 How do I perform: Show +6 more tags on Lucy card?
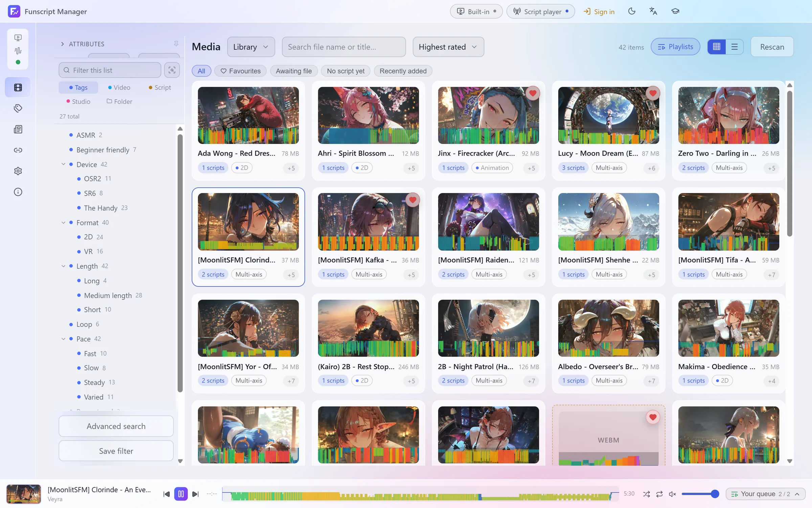pos(651,168)
